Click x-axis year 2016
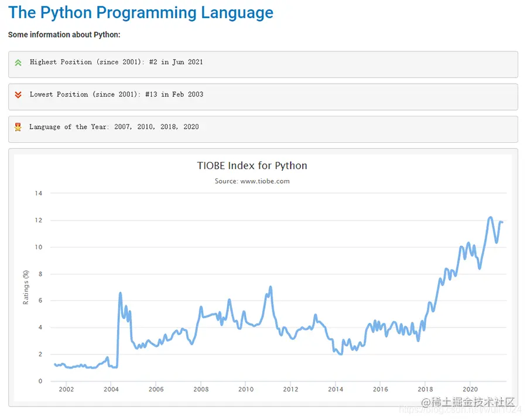This screenshot has height=420, width=527. 381,389
